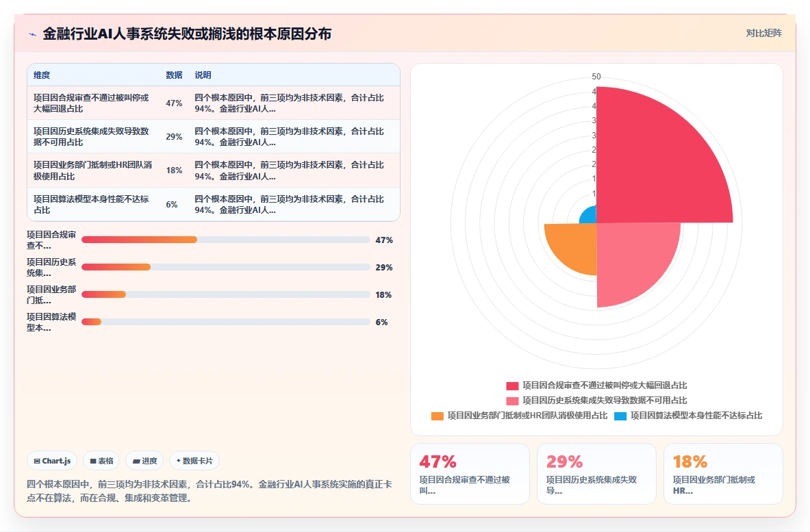Click progress label 项目因算法模型本…
Viewport: 810px width, 532px height.
(51, 322)
